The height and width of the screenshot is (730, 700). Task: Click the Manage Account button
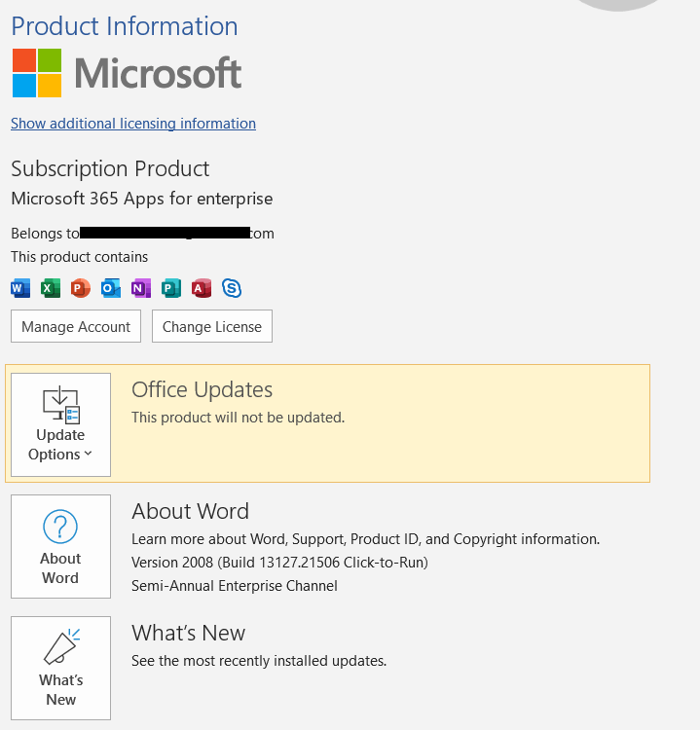[76, 326]
